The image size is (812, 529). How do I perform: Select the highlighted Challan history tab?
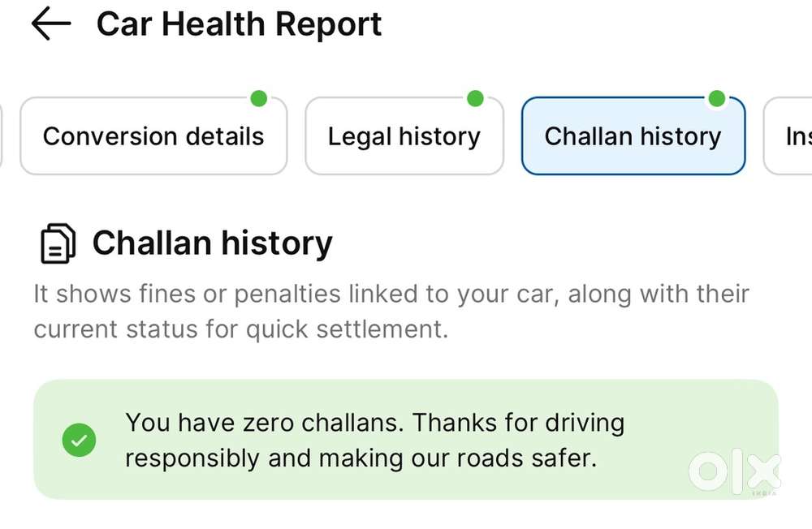pyautogui.click(x=633, y=136)
